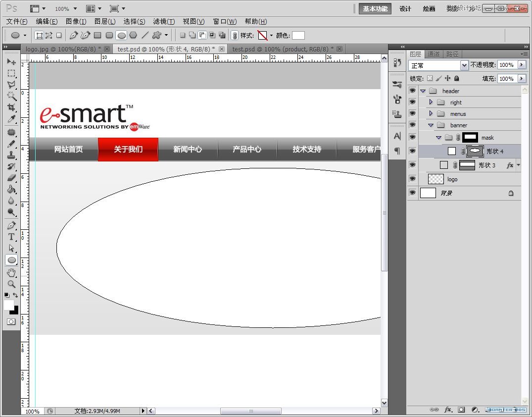Select the Paint Bucket tool

pyautogui.click(x=11, y=189)
